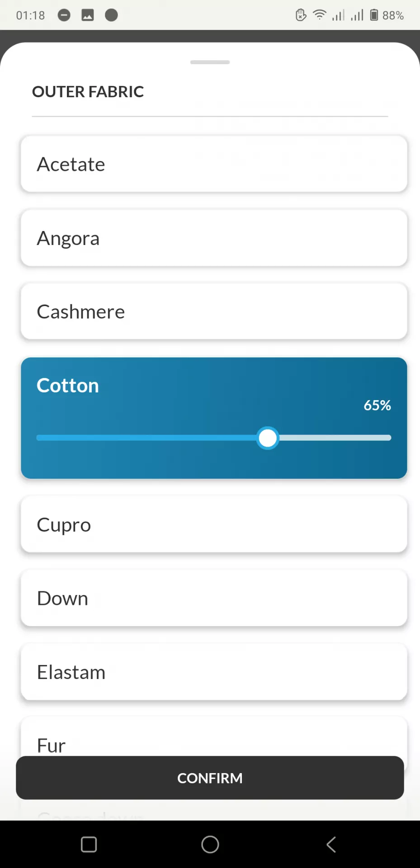420x868 pixels.
Task: Tap the Android back navigation icon
Action: [x=331, y=844]
